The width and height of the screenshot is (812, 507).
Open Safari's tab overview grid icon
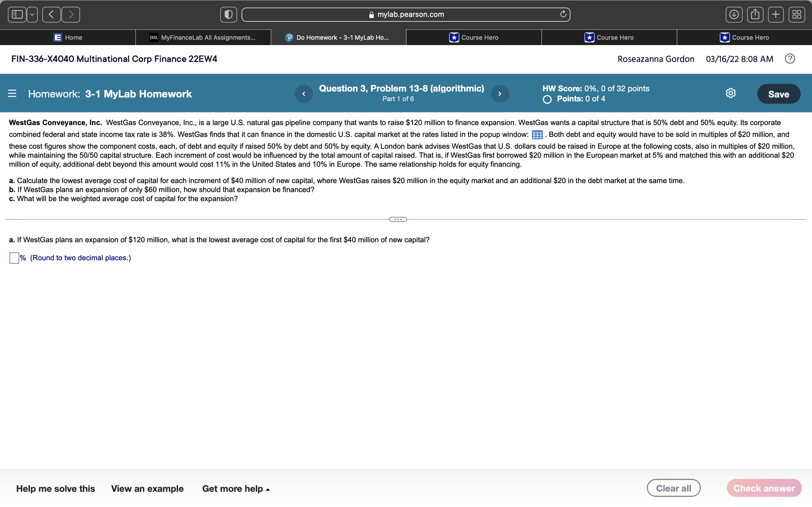click(x=796, y=14)
